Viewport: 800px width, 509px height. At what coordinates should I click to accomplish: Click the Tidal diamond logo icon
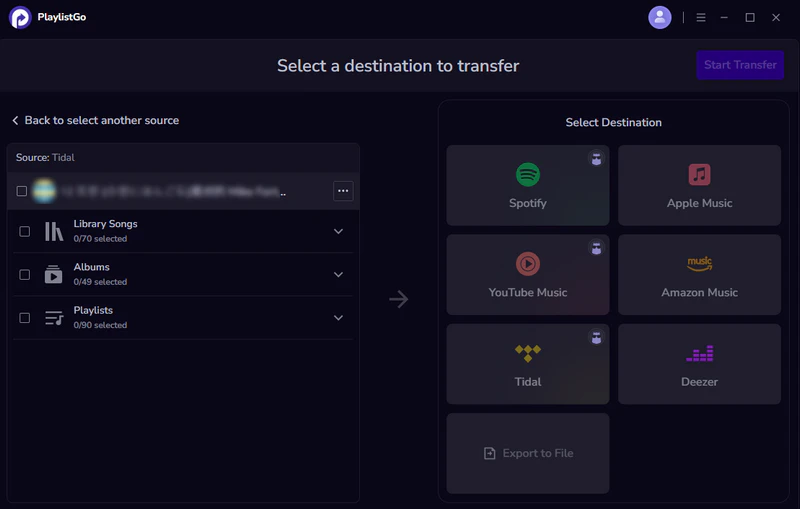click(x=528, y=353)
